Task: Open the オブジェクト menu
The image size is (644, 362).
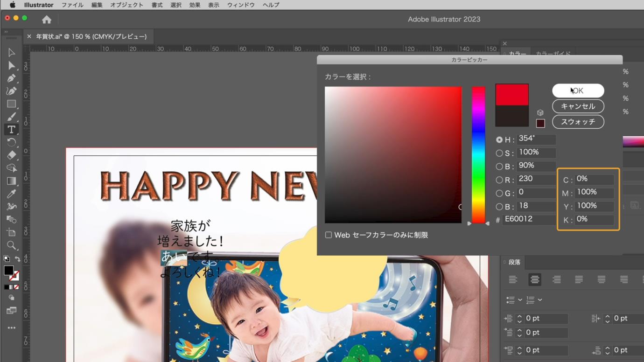Action: click(126, 5)
